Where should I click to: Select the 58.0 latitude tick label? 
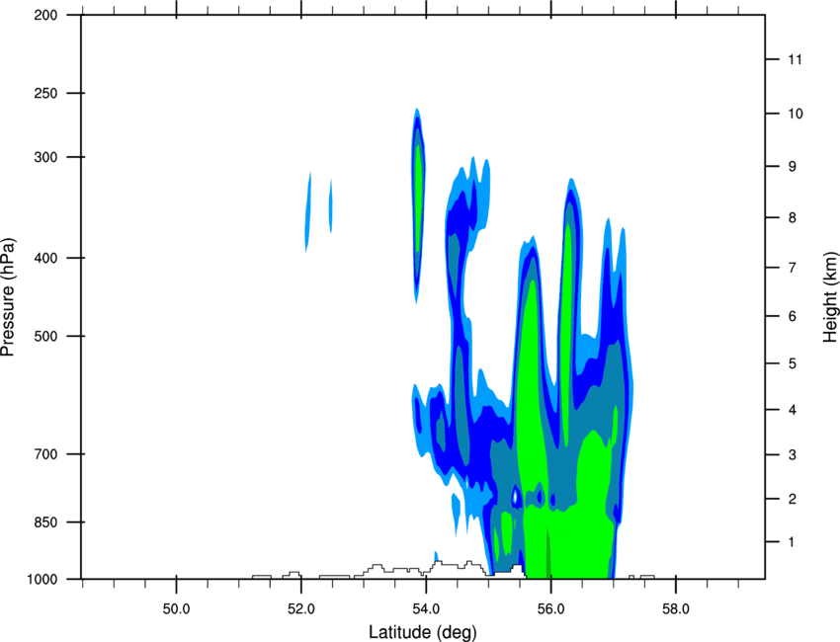[675, 606]
